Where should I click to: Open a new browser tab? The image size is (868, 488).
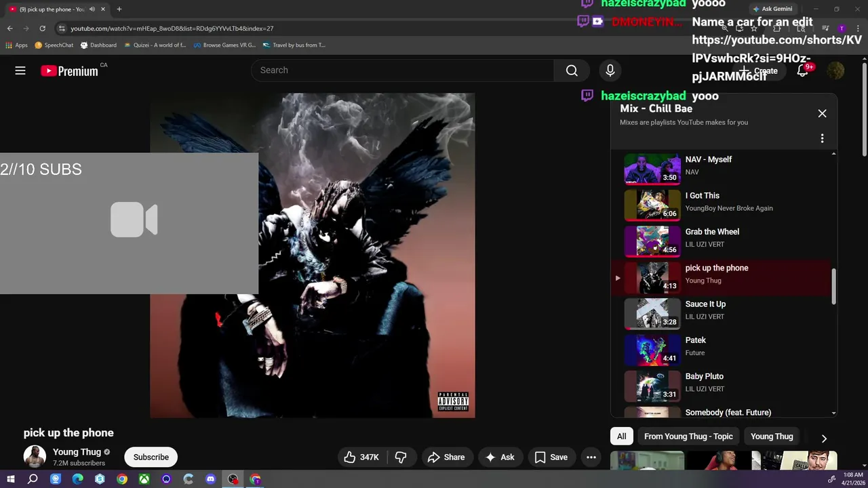point(119,9)
